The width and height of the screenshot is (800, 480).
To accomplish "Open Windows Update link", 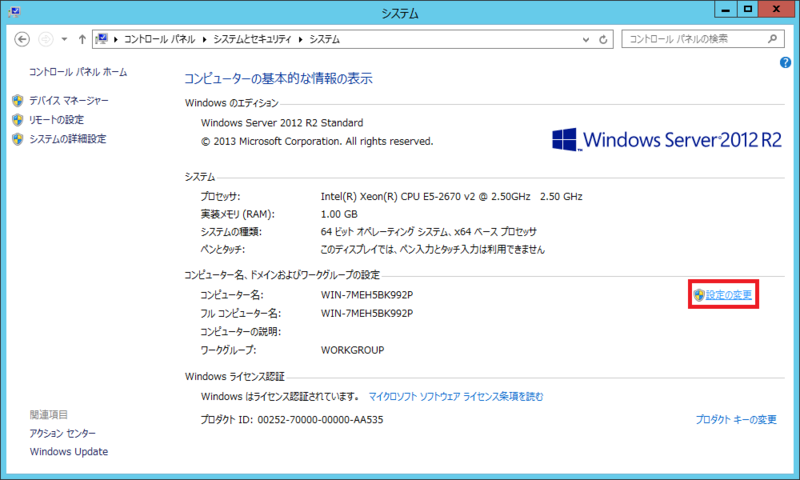I will [x=69, y=451].
